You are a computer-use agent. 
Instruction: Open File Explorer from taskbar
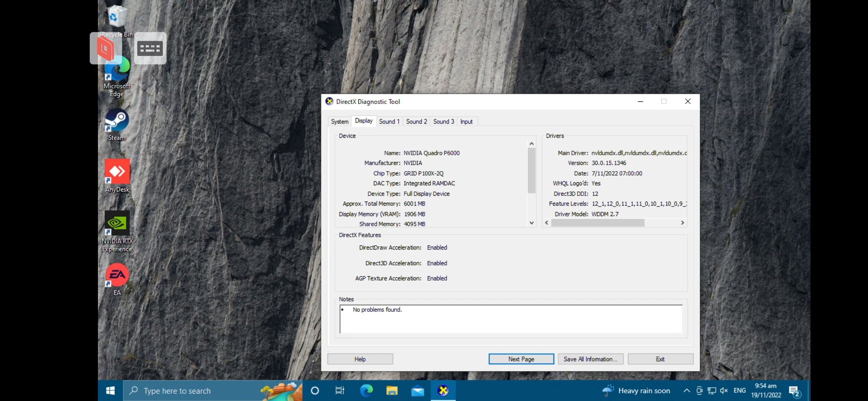click(x=392, y=391)
